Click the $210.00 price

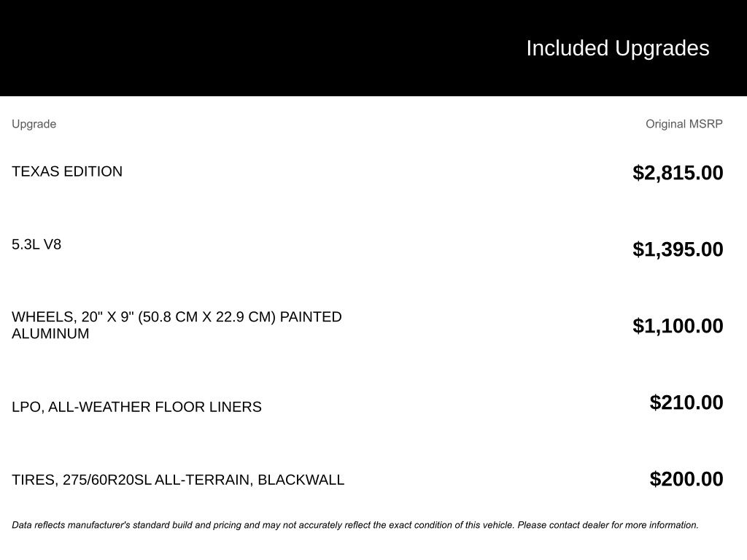click(x=686, y=402)
